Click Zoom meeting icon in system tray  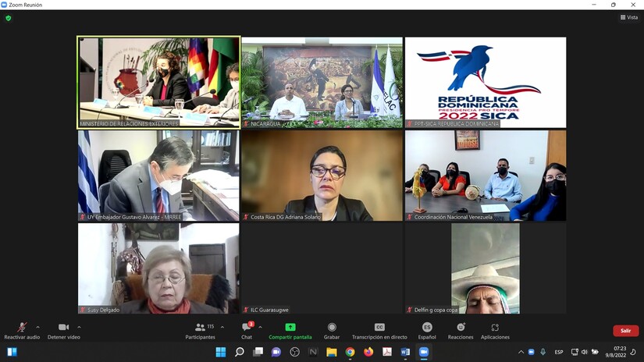pyautogui.click(x=531, y=352)
